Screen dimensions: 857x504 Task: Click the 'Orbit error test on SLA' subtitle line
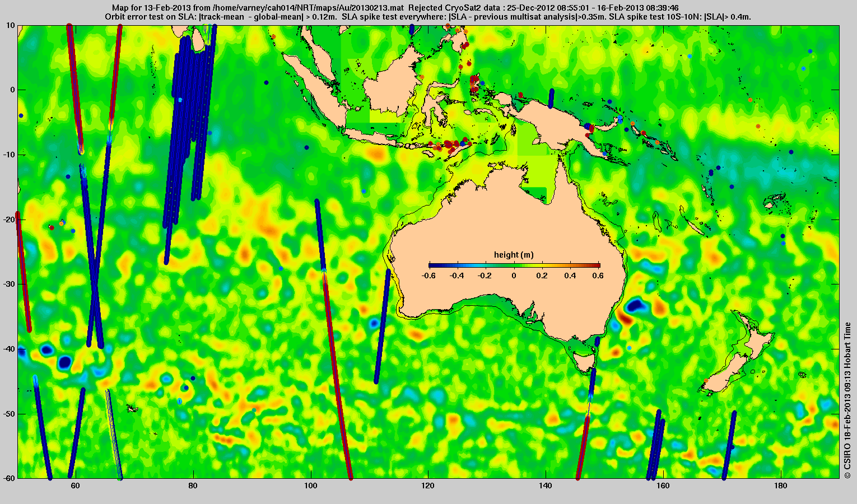click(x=428, y=17)
